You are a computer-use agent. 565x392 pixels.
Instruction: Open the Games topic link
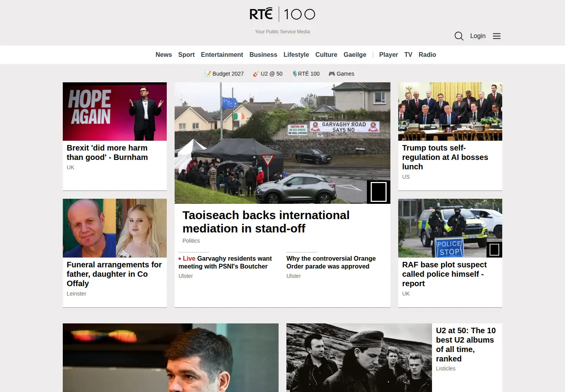click(341, 74)
